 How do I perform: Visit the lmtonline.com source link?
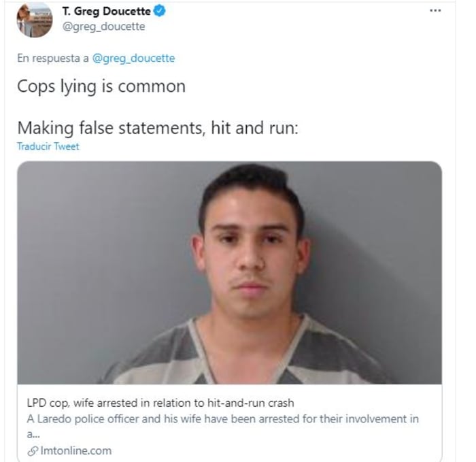76,450
